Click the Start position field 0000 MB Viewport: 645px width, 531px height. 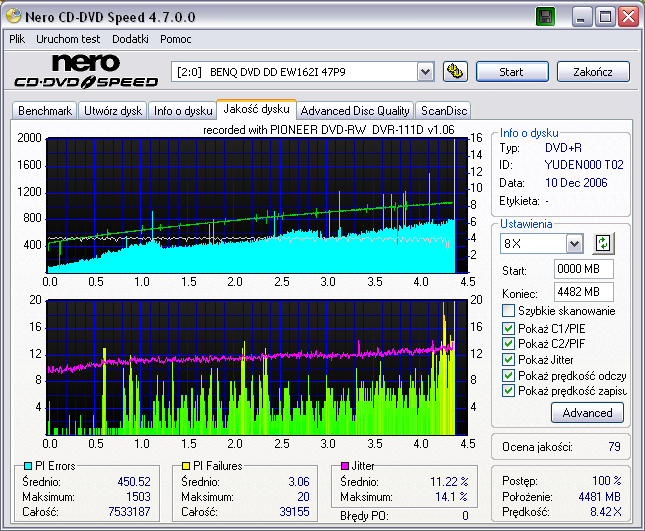[x=584, y=269]
